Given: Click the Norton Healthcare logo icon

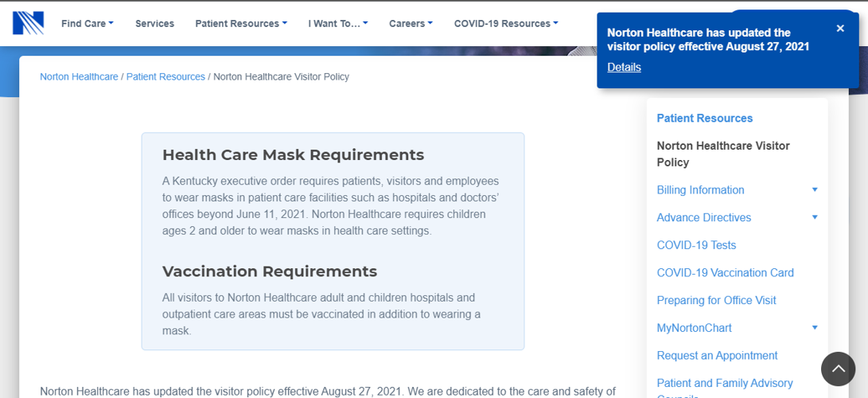Looking at the screenshot, I should click(x=28, y=23).
